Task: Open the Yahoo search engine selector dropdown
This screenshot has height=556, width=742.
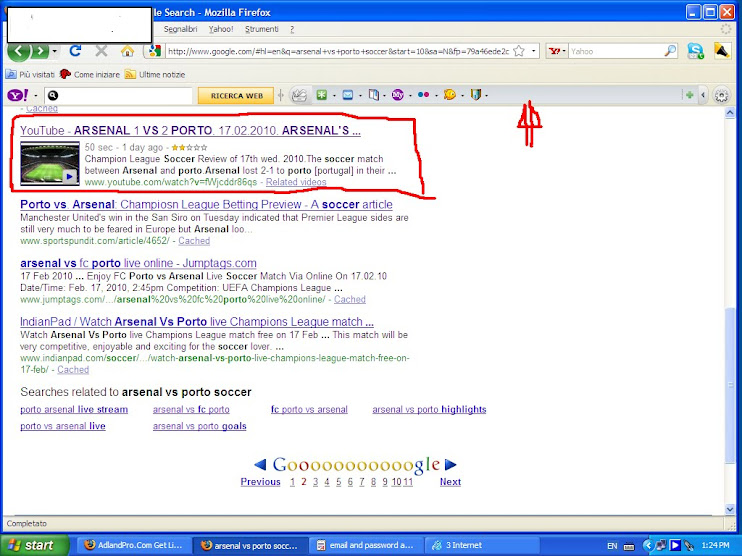Action: [557, 51]
